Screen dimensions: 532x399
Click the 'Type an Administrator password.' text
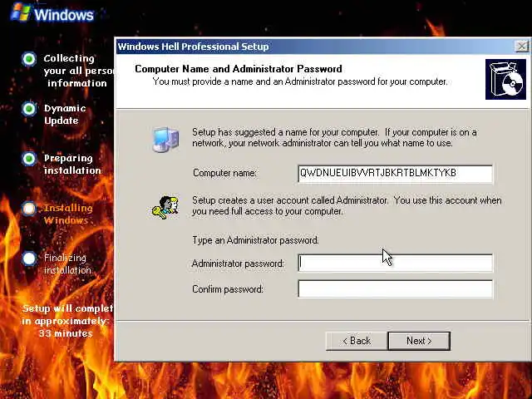click(x=255, y=240)
